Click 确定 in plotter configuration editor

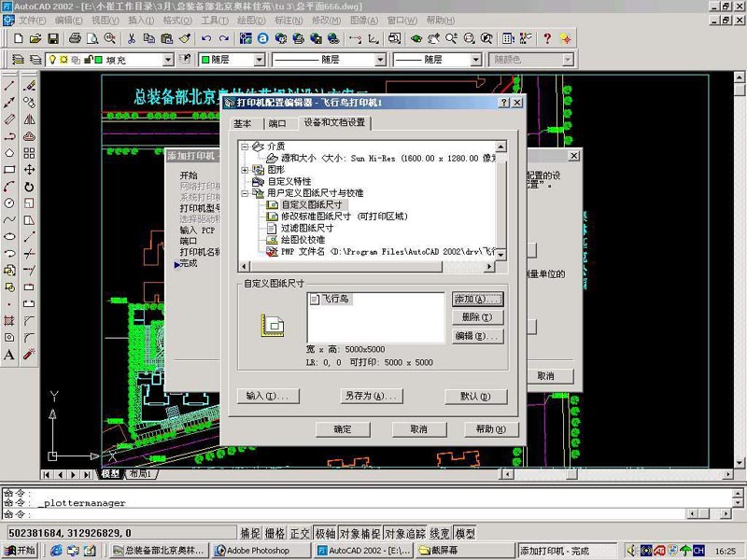[343, 429]
